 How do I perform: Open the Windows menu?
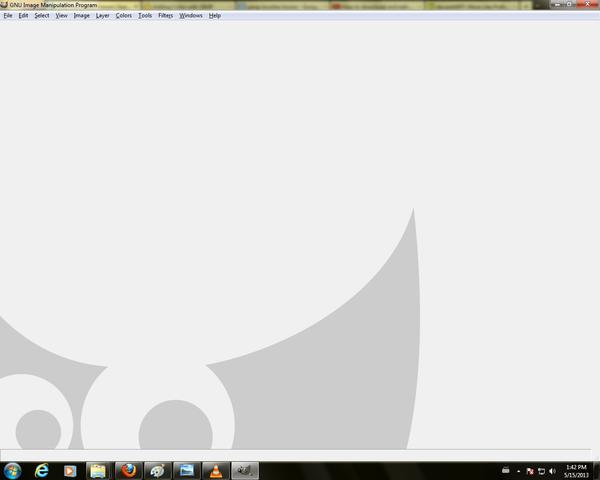[x=191, y=16]
